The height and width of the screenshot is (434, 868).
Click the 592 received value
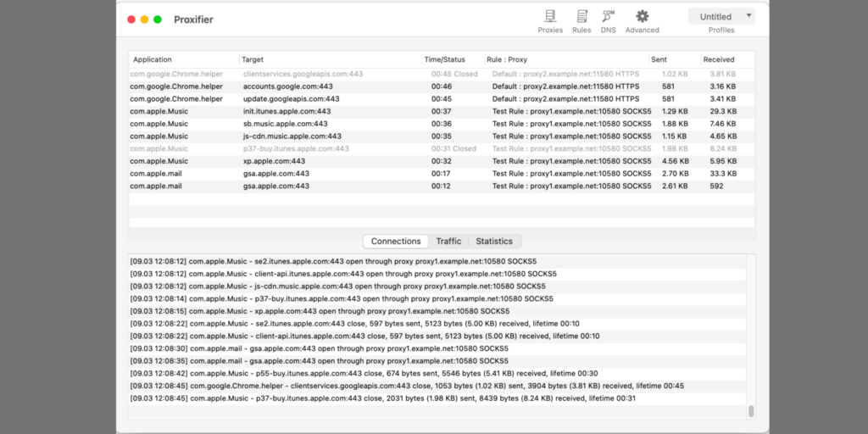tap(716, 186)
